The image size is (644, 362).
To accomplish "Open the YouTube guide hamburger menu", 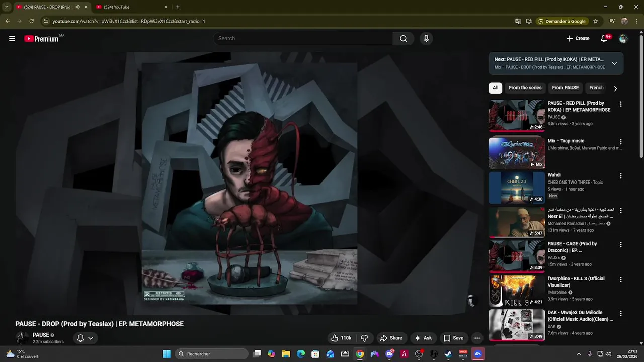I will [x=12, y=38].
